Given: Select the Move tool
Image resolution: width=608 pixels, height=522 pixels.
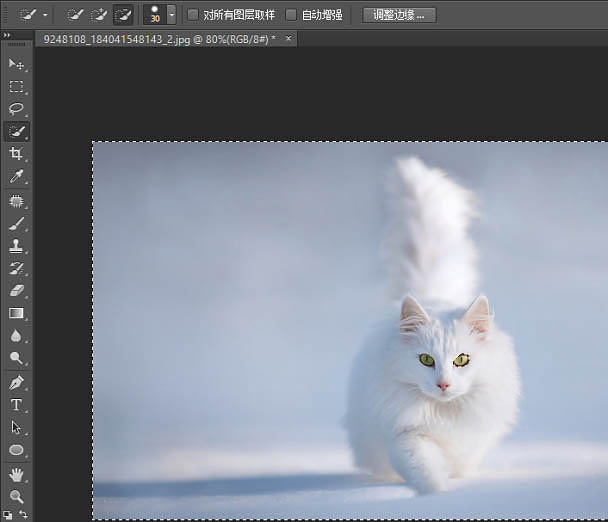Looking at the screenshot, I should pos(16,64).
